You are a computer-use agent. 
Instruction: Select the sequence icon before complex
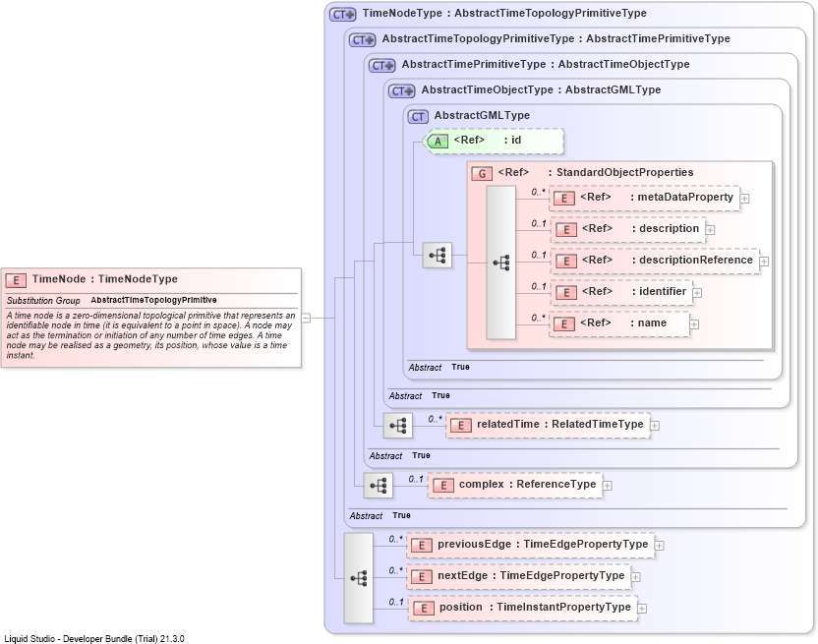tap(379, 486)
